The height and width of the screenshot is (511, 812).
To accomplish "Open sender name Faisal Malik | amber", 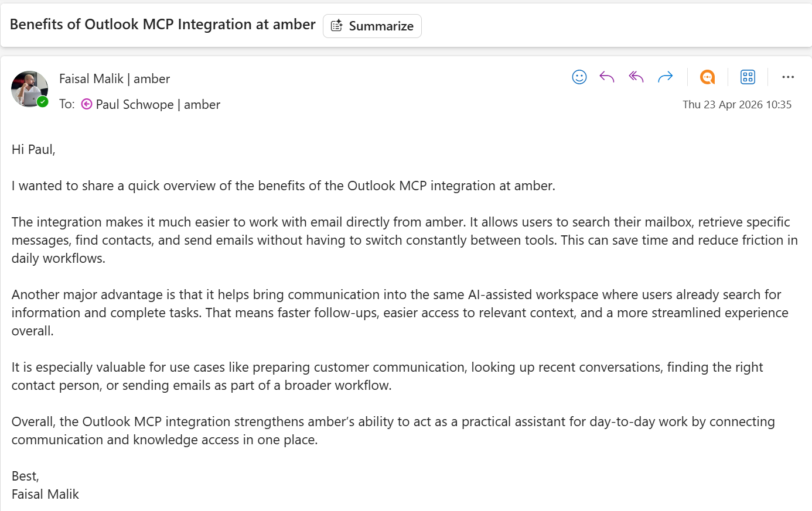I will coord(114,78).
